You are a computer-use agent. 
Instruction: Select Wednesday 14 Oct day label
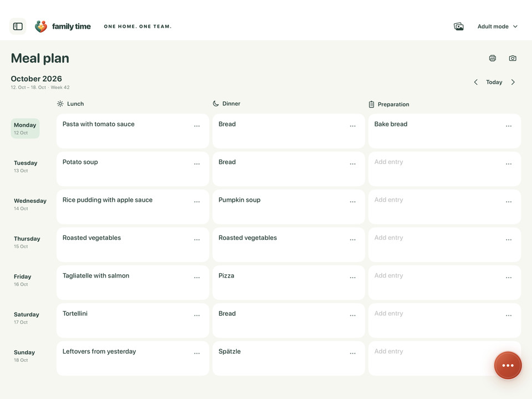30,204
